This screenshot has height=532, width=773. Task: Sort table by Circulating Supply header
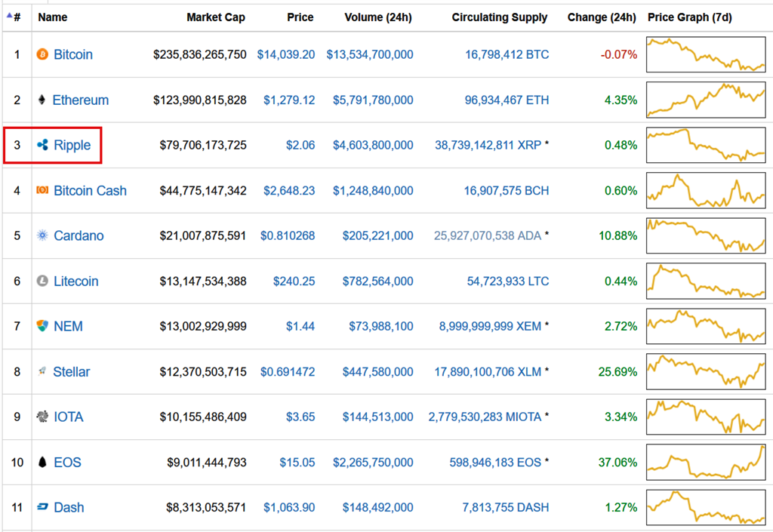(500, 17)
